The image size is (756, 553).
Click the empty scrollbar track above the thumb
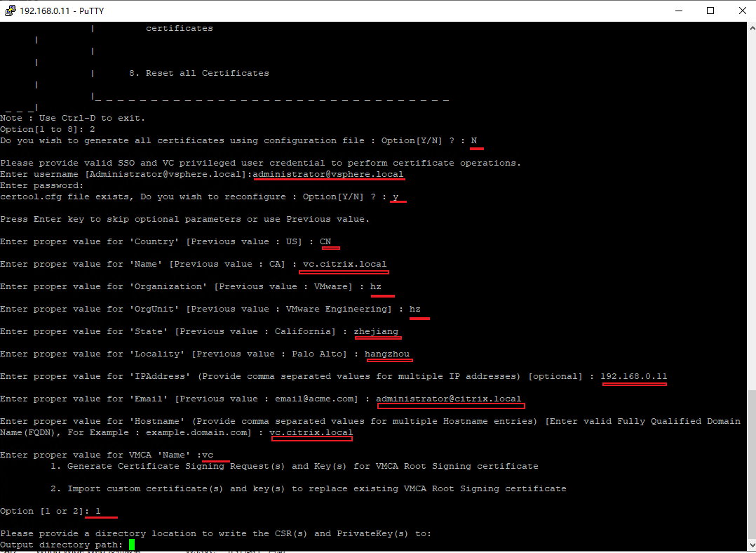[750, 211]
